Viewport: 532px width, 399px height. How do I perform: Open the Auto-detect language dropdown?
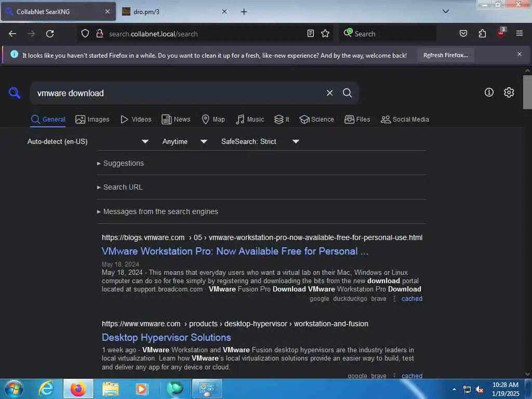click(x=88, y=141)
